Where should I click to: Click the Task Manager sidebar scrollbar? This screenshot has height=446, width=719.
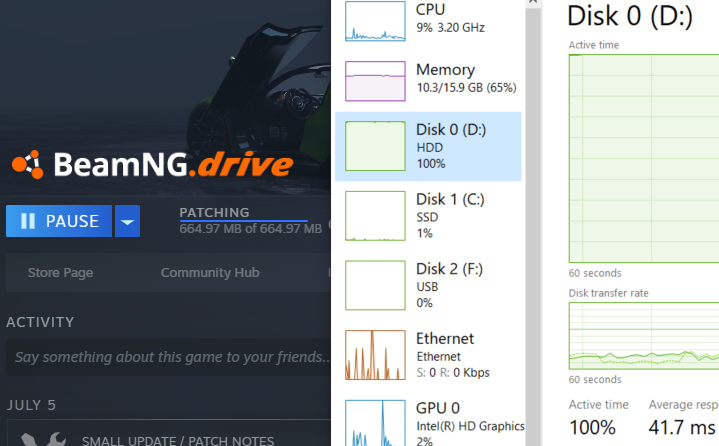[533, 225]
